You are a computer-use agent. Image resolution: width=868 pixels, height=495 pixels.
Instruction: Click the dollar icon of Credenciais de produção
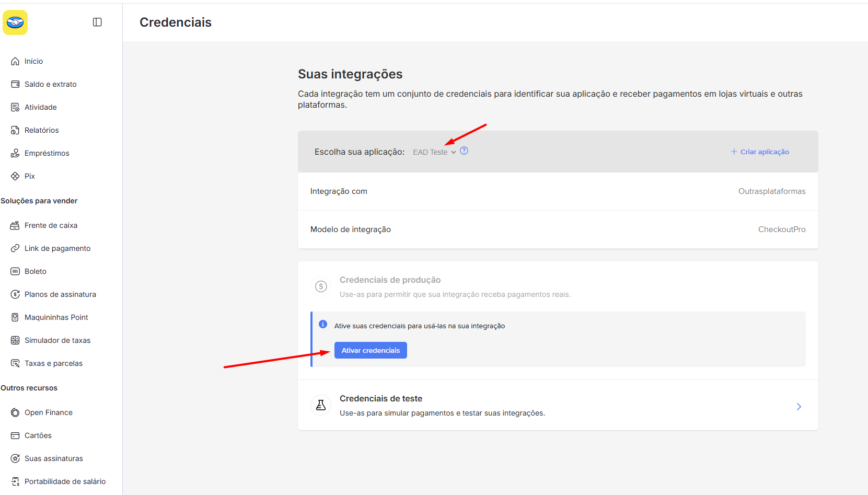[321, 286]
